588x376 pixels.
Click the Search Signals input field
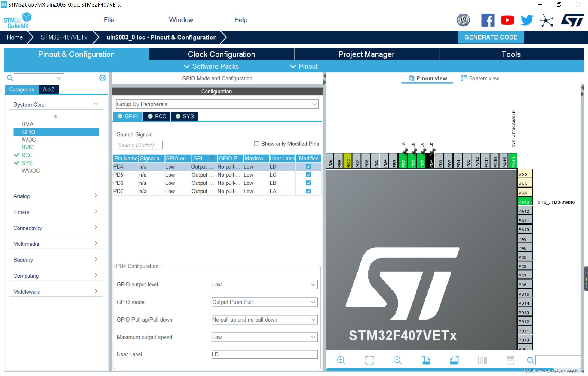point(139,145)
